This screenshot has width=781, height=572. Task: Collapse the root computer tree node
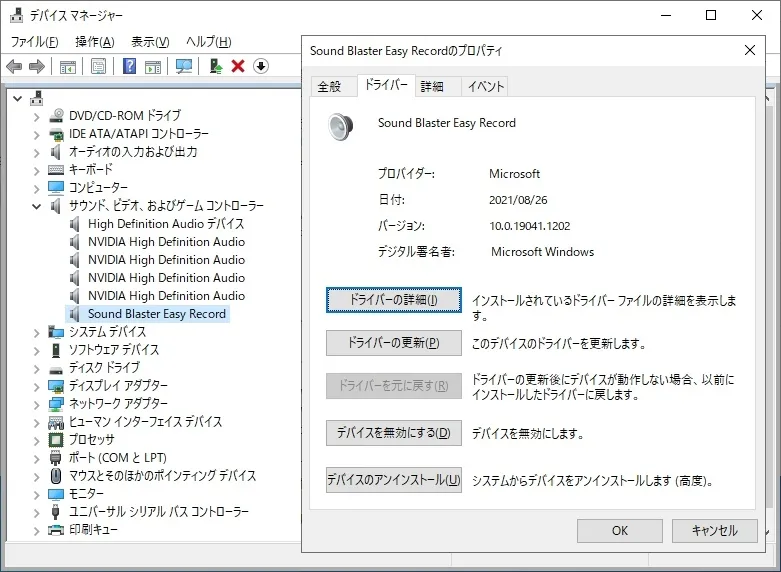[x=18, y=99]
